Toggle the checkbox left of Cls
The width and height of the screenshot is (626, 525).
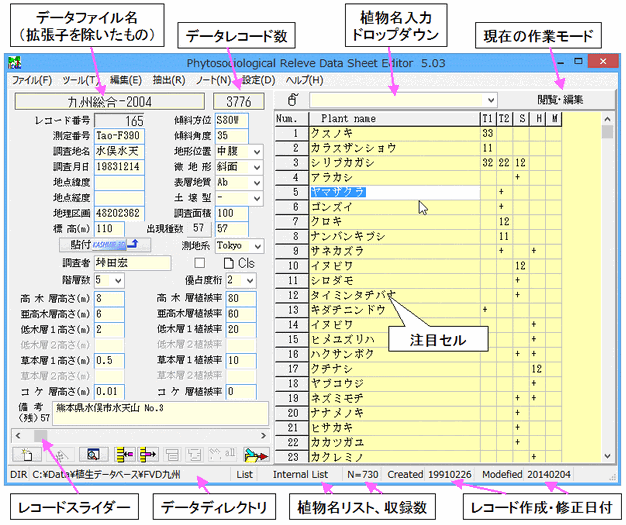point(200,263)
